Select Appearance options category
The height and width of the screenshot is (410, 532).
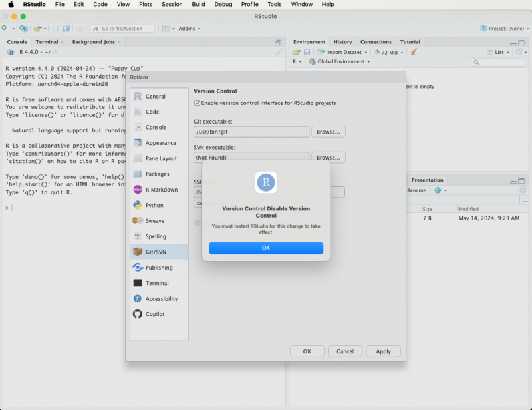pos(159,143)
